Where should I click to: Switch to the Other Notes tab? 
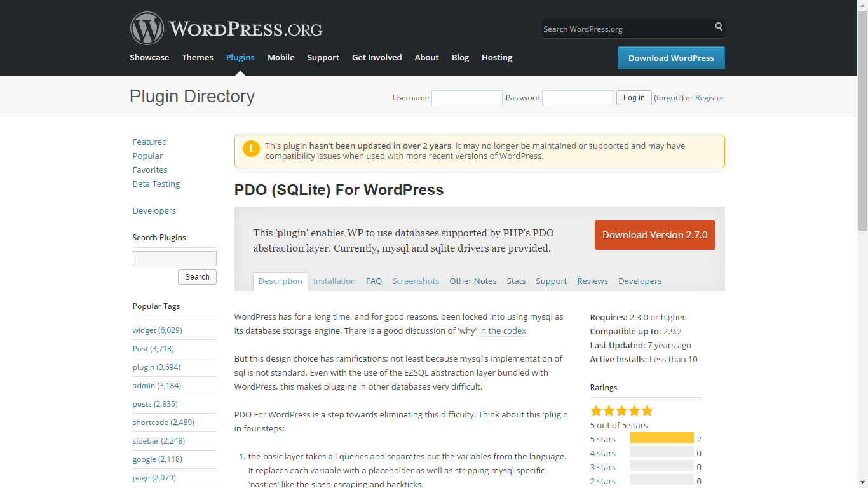tap(473, 281)
